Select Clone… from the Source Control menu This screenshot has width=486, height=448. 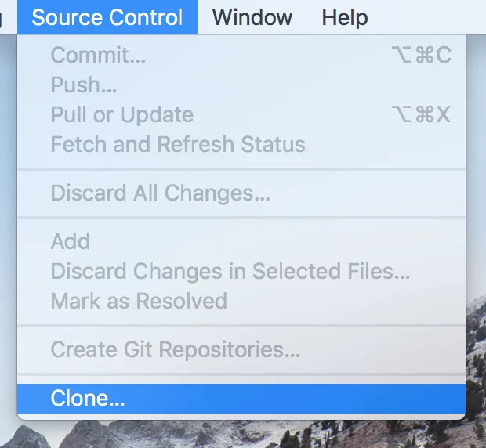click(88, 398)
